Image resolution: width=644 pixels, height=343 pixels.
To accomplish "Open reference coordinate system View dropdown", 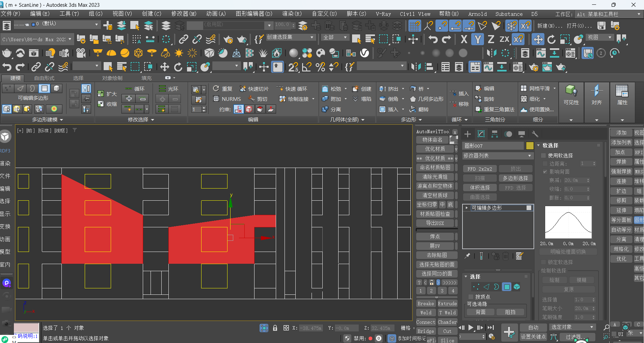I will click(600, 37).
